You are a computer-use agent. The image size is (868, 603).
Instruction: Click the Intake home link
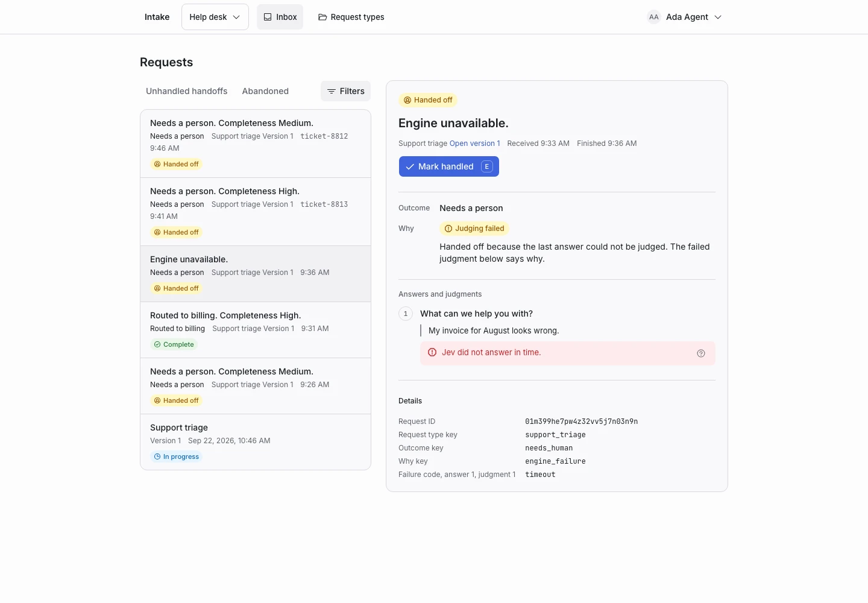[157, 17]
